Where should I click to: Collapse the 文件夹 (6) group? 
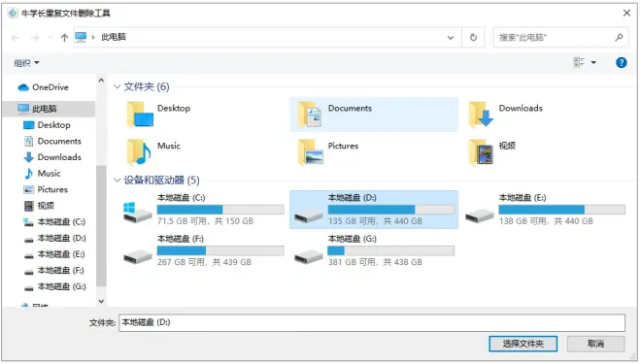(117, 86)
